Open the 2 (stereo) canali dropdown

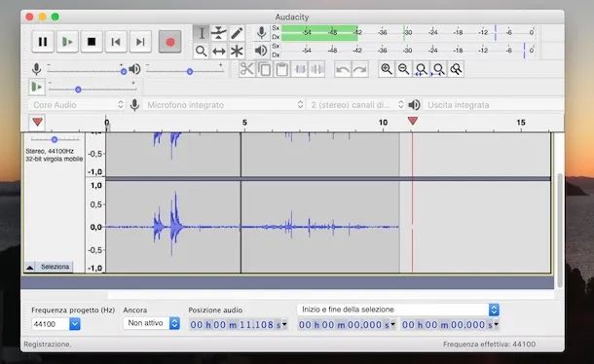click(x=356, y=105)
